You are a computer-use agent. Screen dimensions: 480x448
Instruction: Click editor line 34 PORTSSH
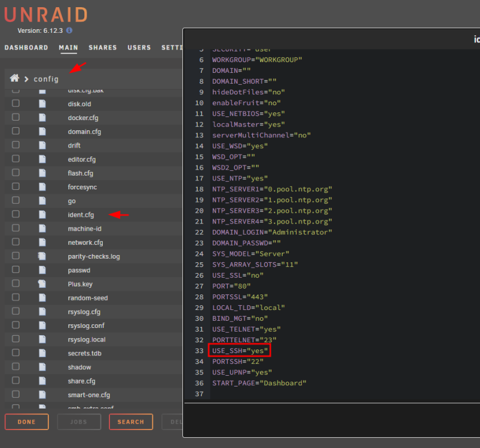click(237, 361)
